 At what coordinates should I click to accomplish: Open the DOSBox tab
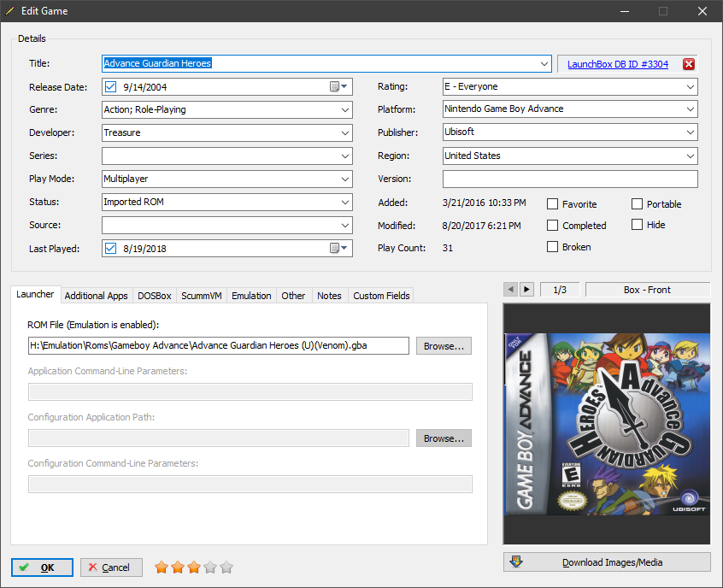155,296
